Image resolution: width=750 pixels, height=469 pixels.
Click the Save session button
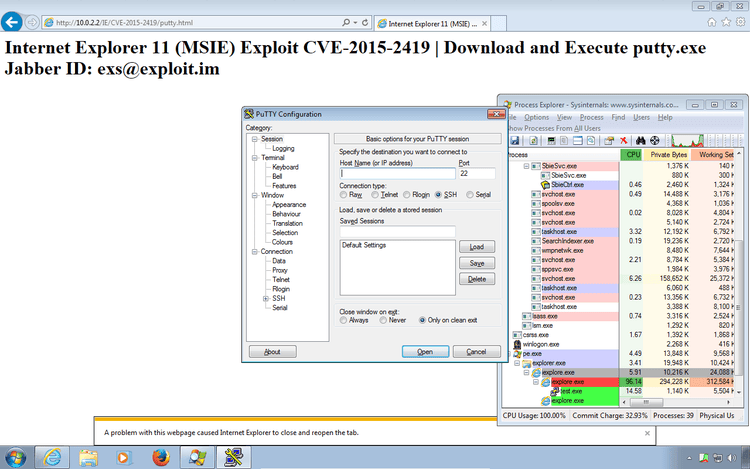tap(477, 263)
